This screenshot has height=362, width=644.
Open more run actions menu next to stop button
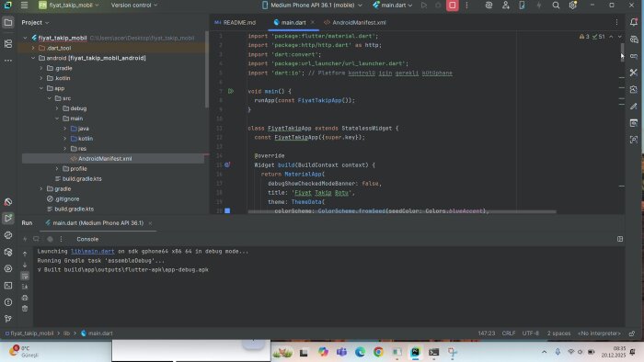point(466,6)
